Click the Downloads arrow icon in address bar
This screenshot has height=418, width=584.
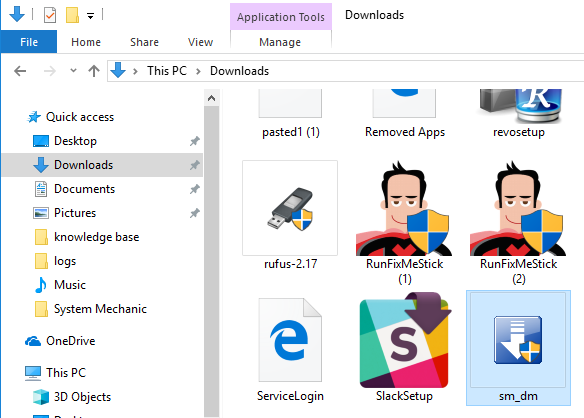point(118,70)
